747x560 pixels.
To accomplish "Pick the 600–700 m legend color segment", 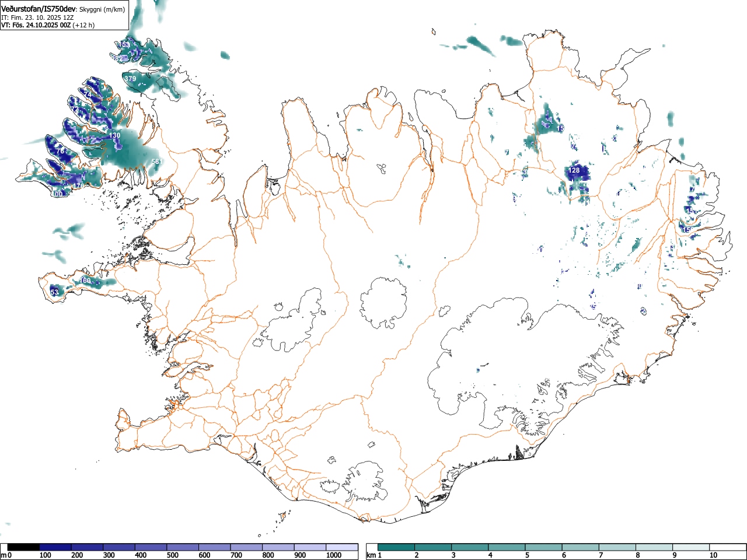I will coord(215,547).
